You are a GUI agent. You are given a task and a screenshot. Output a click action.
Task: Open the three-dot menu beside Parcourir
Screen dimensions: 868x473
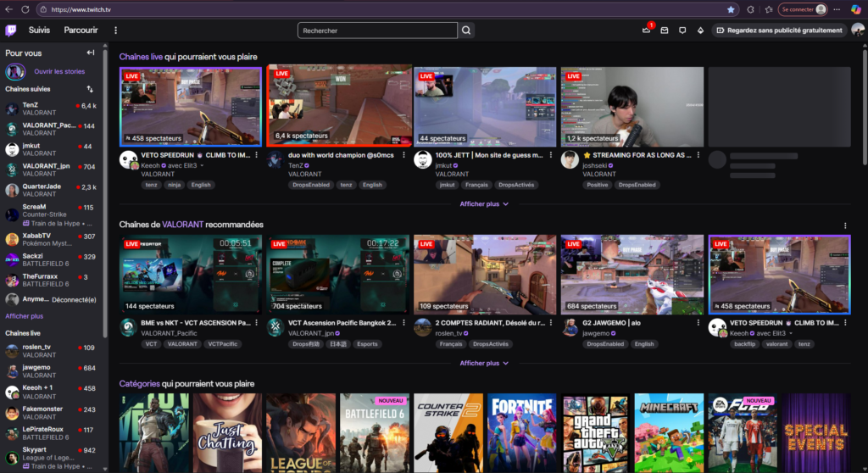[115, 31]
